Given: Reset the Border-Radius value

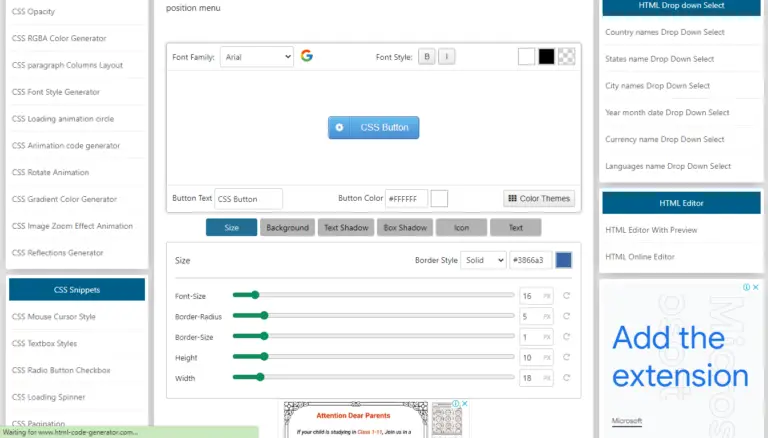Looking at the screenshot, I should pyautogui.click(x=567, y=316).
